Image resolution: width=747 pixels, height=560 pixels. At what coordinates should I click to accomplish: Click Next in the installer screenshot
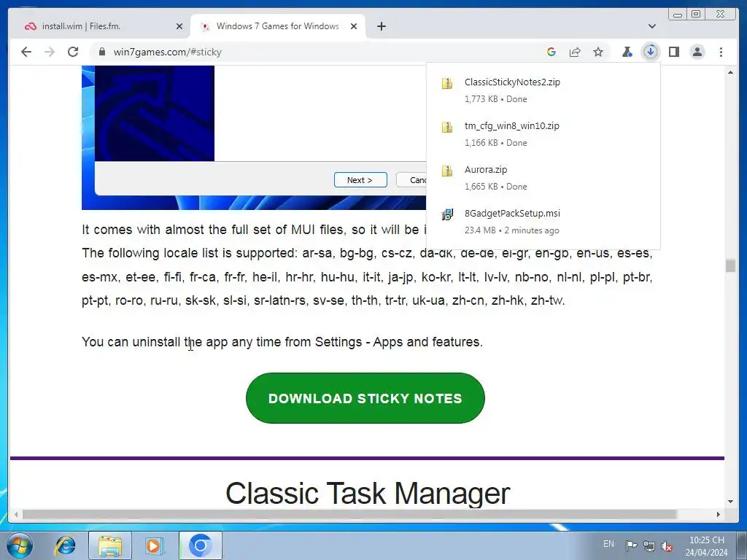[x=360, y=180]
